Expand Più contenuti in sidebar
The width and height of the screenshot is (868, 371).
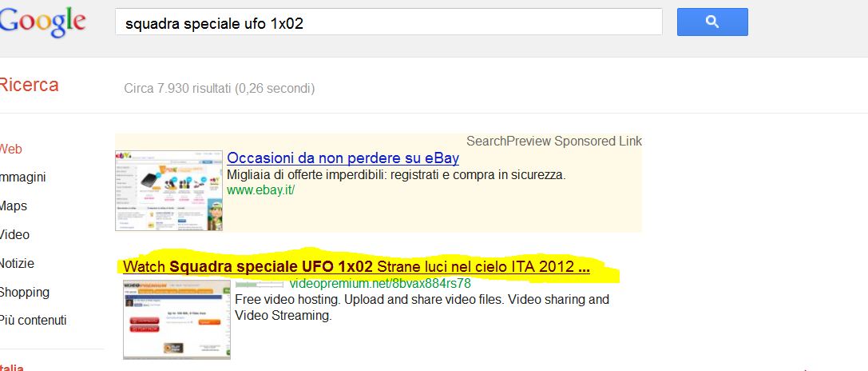(x=34, y=321)
